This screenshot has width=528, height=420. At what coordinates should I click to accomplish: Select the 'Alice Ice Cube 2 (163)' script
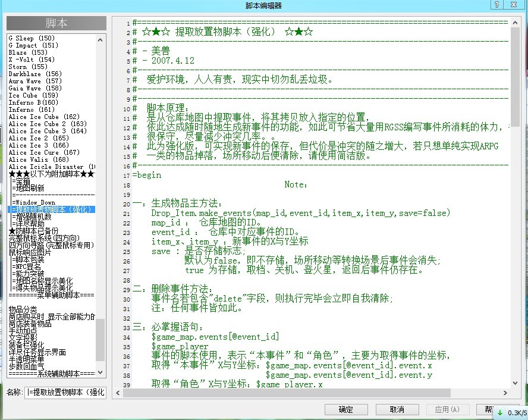click(x=48, y=124)
